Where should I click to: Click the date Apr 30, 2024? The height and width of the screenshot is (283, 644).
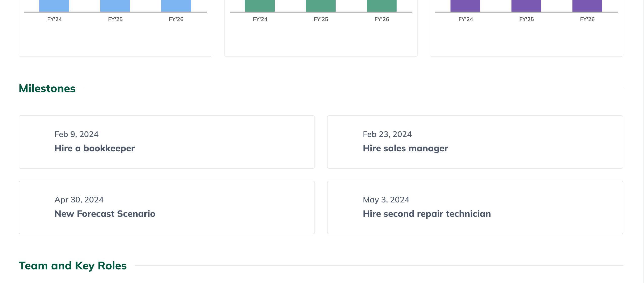pyautogui.click(x=79, y=199)
